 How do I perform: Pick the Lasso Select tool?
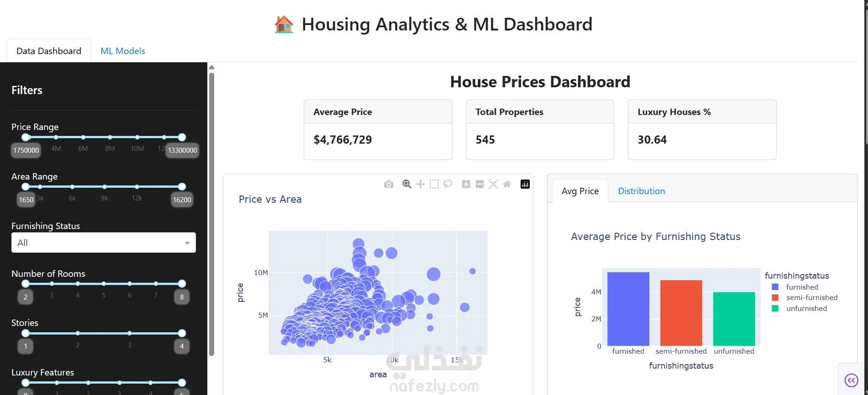[x=448, y=184]
